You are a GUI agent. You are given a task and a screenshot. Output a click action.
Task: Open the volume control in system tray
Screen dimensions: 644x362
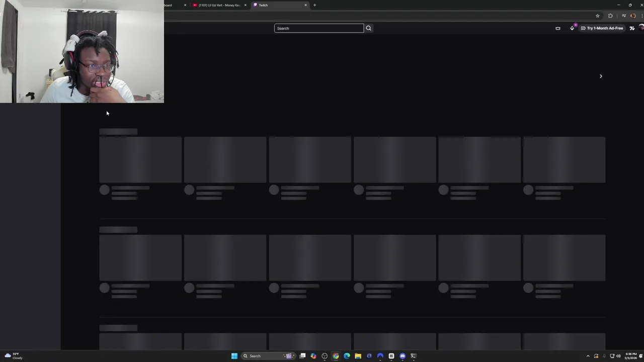click(x=618, y=356)
